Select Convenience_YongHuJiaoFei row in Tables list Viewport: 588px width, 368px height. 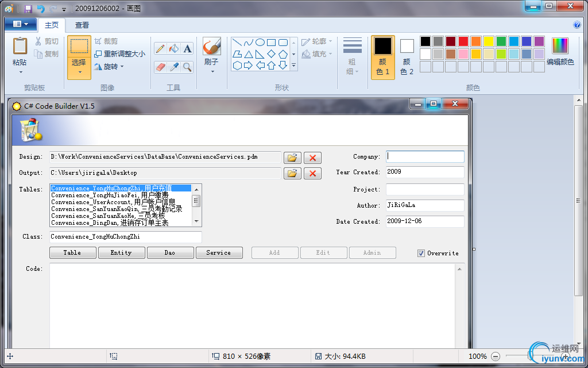121,195
